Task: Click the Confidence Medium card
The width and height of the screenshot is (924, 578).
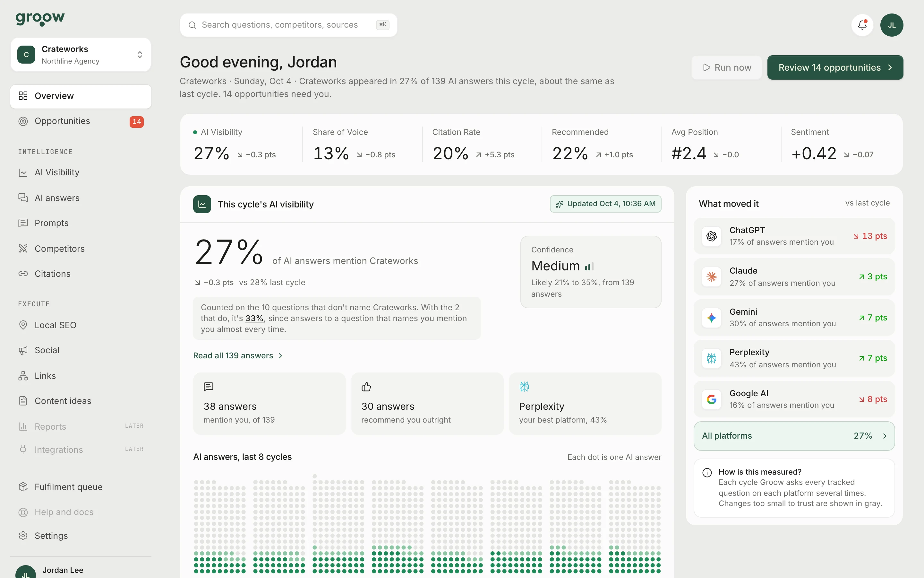Action: 591,272
